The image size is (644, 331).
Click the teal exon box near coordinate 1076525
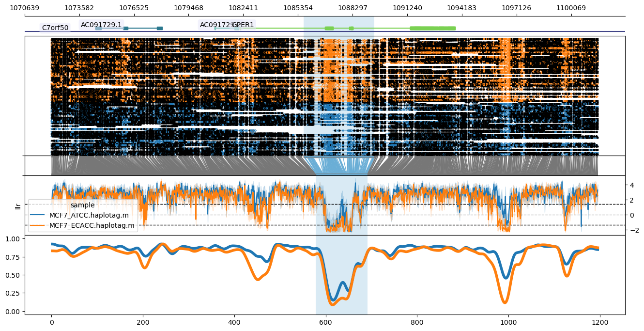pos(126,28)
